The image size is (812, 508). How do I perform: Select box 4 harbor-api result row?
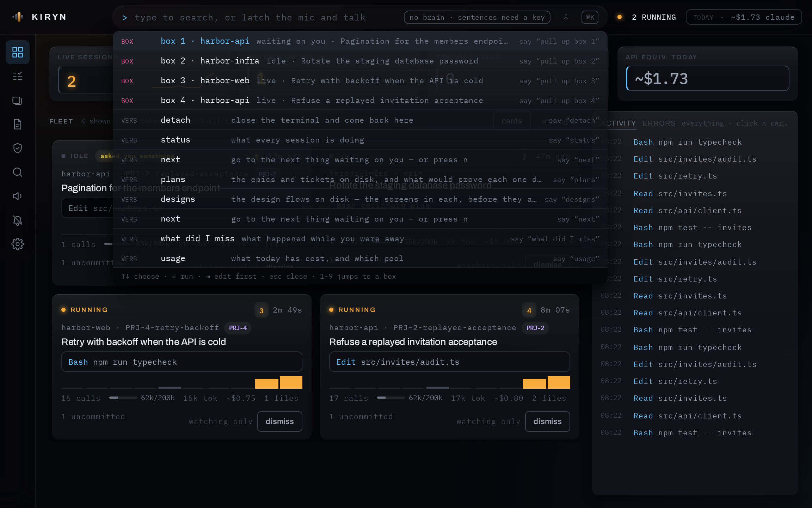[x=360, y=101]
